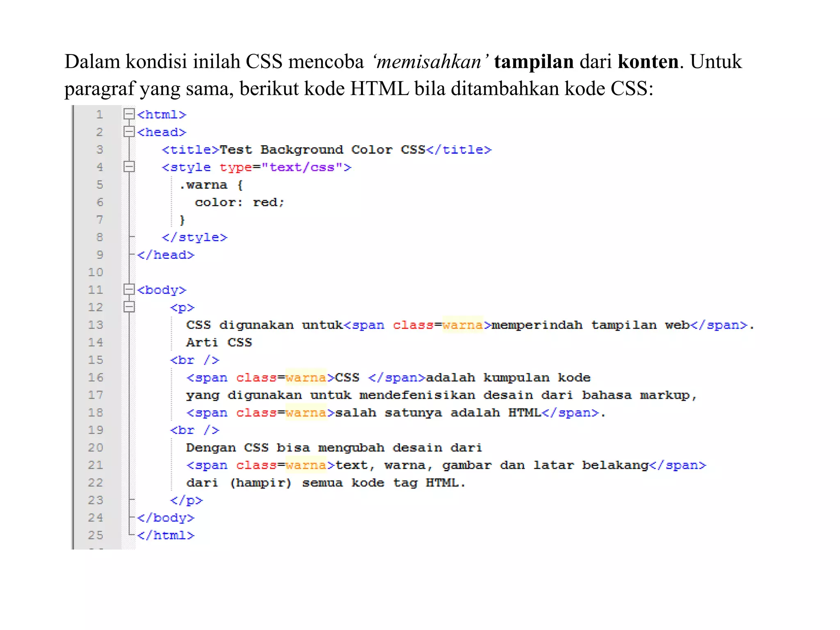Click 'salah satunya adalah HTML' text
This screenshot has height=630, width=840.
tap(438, 413)
